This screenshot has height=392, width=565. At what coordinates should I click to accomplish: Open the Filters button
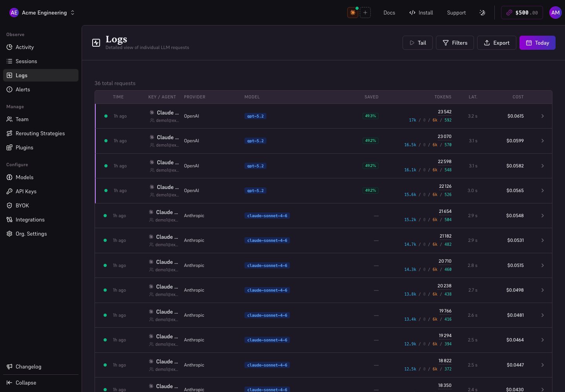455,43
